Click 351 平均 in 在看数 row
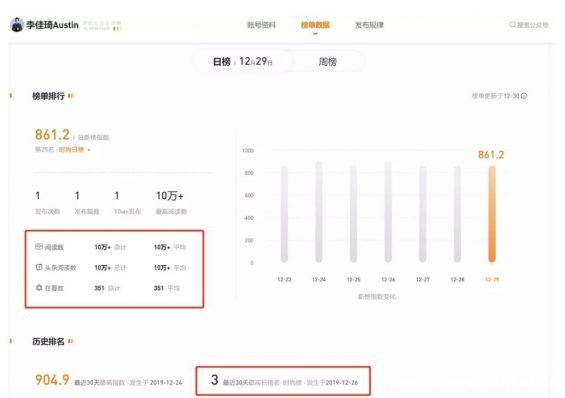 point(166,288)
